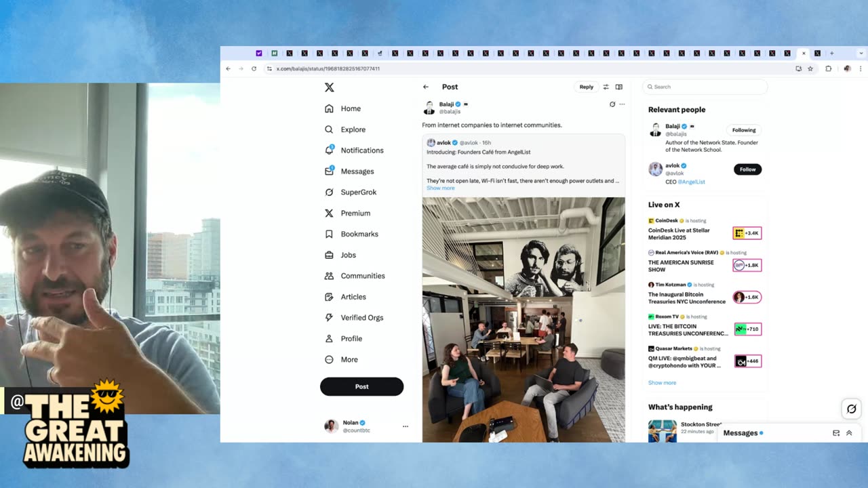Open the browser extensions puzzle icon
868x488 pixels.
pyautogui.click(x=828, y=68)
